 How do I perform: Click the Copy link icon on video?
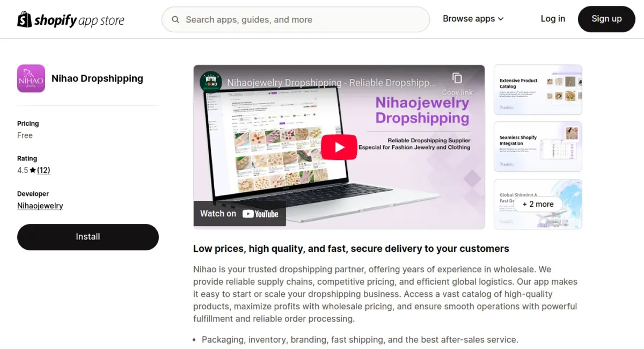(457, 78)
